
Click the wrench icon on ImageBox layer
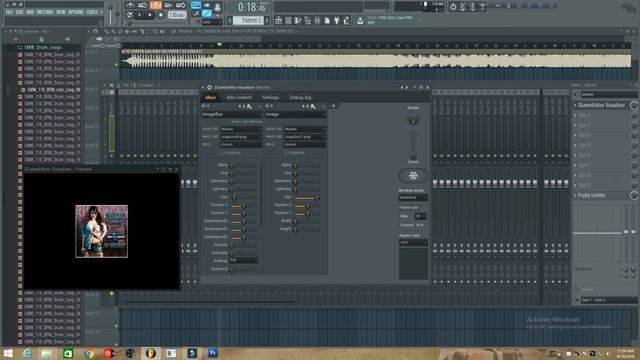tap(249, 107)
